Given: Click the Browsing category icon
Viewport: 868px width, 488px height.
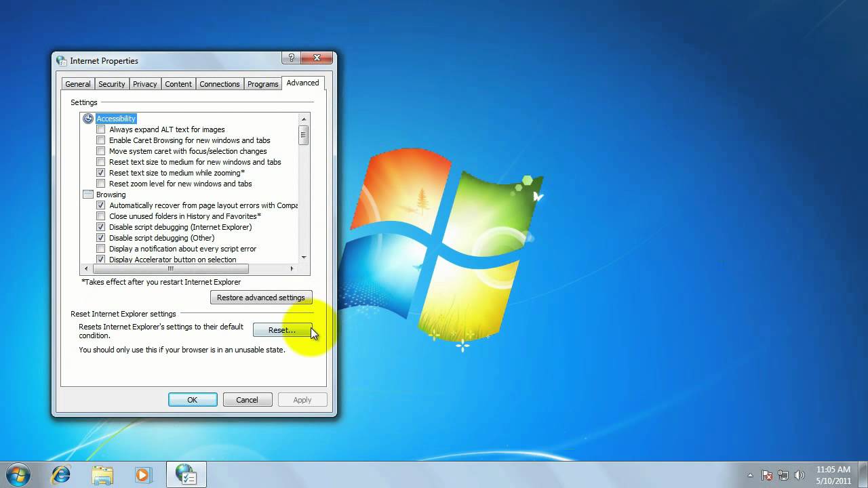Looking at the screenshot, I should click(88, 195).
